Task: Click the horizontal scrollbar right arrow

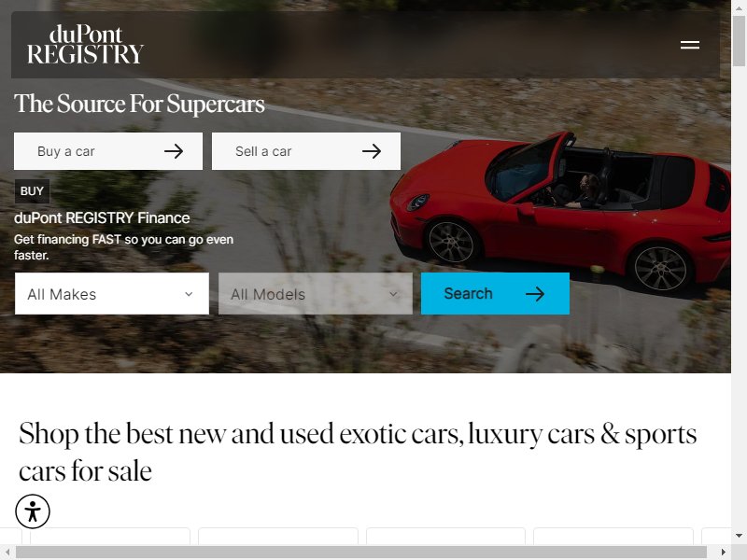Action: [724, 552]
